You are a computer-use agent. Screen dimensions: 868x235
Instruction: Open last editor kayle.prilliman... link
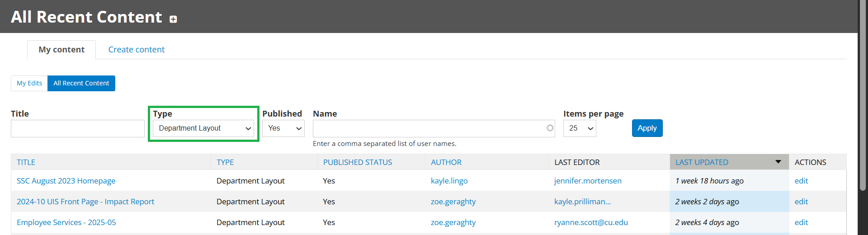point(582,202)
